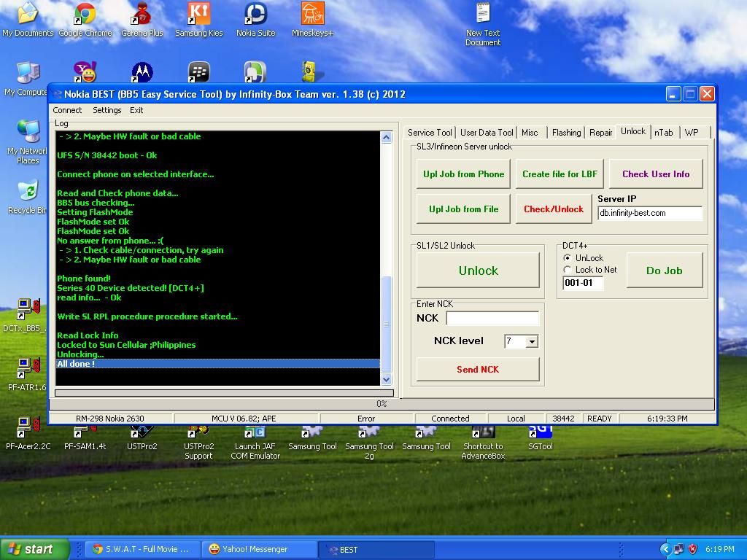Open the Connect menu

click(x=67, y=110)
